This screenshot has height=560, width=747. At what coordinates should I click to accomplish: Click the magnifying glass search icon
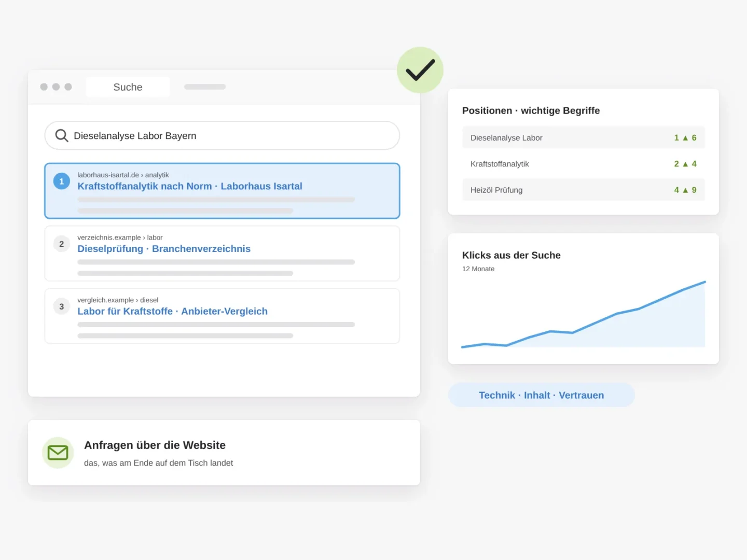[62, 135]
